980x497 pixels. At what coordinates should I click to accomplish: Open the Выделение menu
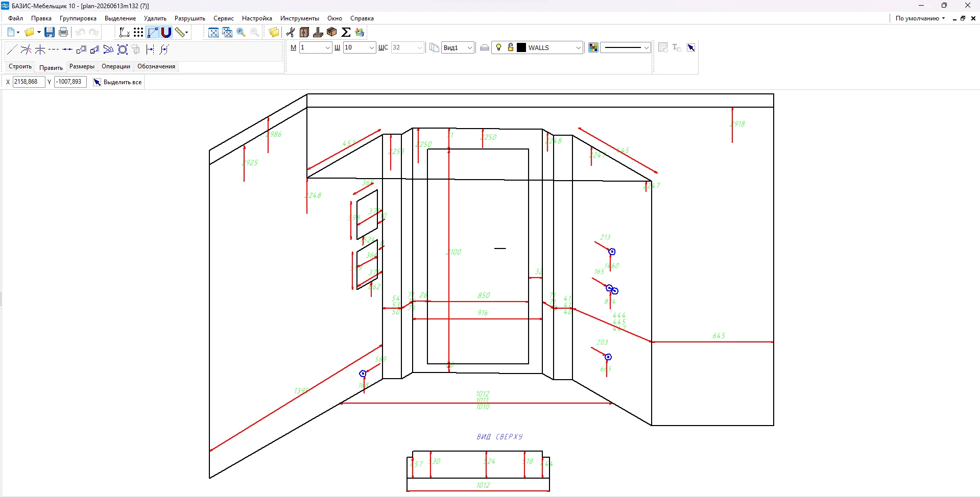(121, 18)
